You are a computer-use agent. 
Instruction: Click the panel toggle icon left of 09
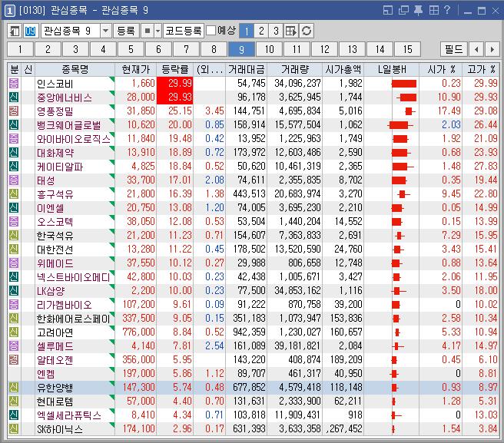coord(15,31)
